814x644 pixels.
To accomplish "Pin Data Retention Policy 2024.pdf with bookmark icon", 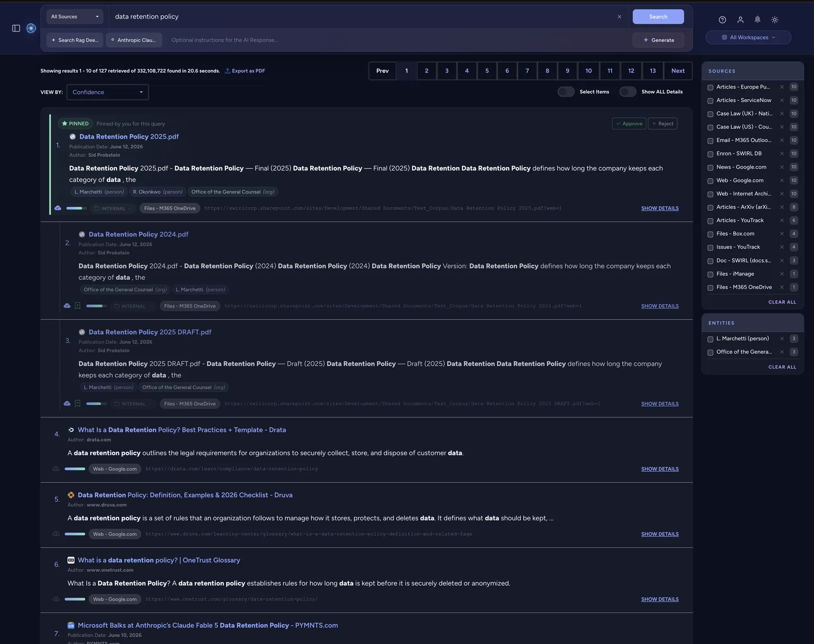I will pos(78,306).
